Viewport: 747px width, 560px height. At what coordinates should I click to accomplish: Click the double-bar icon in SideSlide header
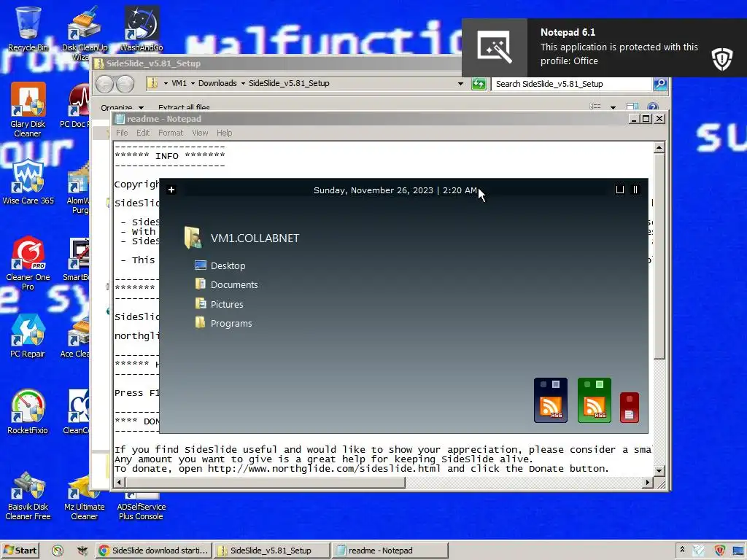635,190
